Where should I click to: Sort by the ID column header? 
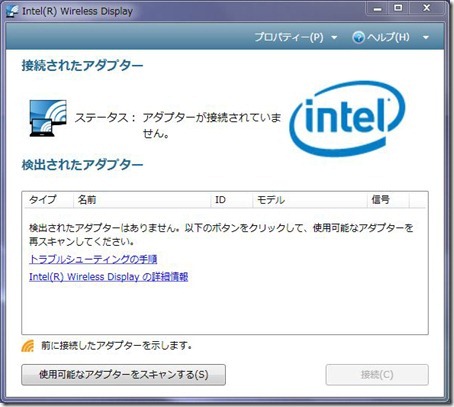pos(231,200)
